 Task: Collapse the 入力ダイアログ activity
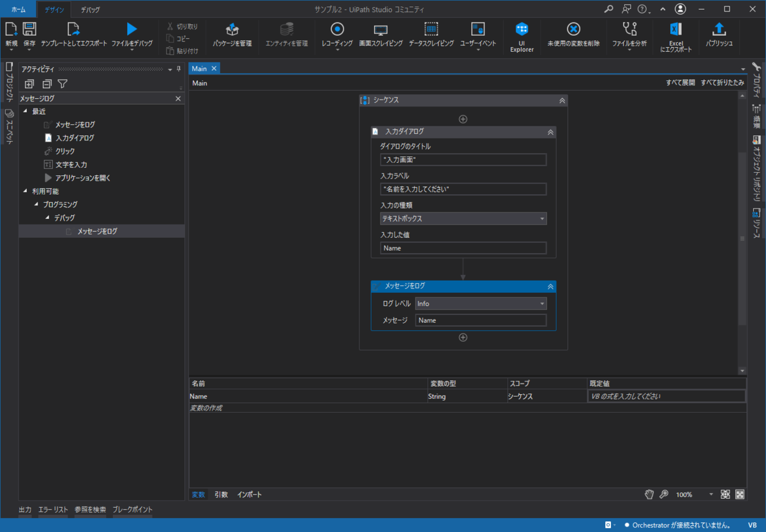pos(550,132)
